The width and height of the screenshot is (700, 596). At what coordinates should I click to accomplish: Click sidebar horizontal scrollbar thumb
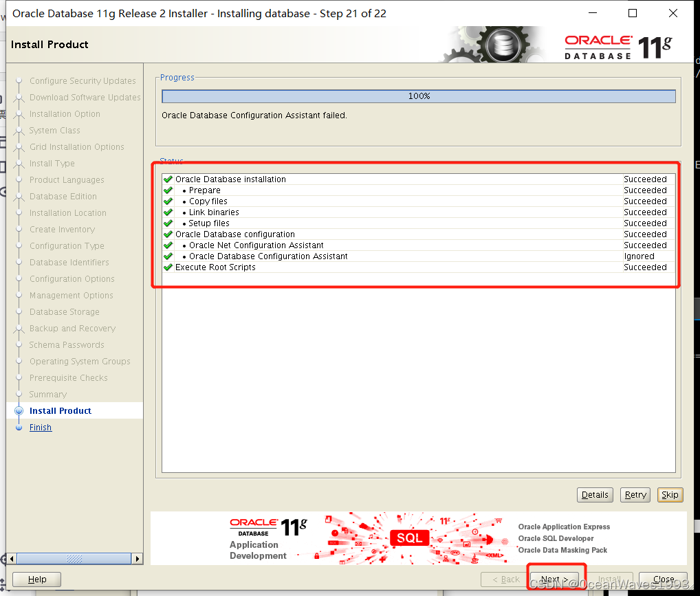74,558
